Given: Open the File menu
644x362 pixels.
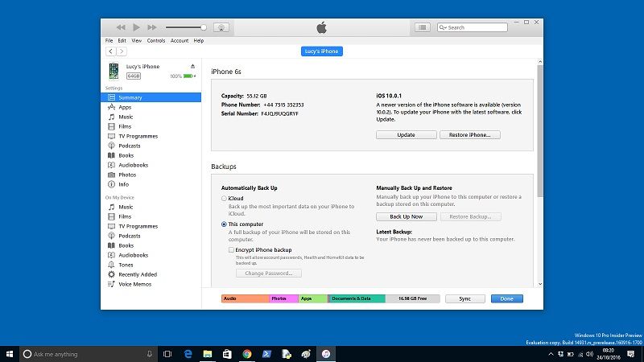Looking at the screenshot, I should point(109,41).
